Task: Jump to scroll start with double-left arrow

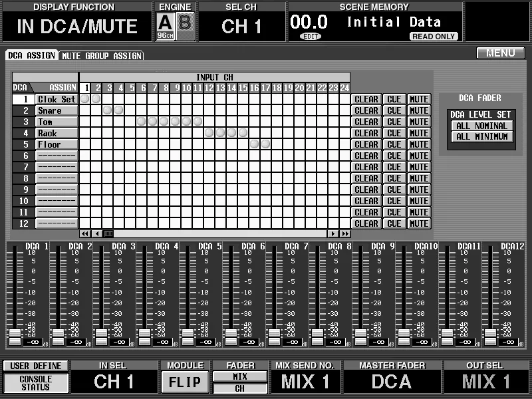Action: [x=85, y=233]
